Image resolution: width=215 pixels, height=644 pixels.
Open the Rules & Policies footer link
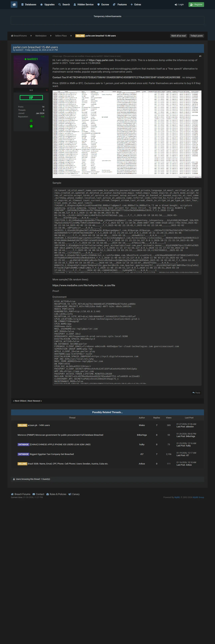click(x=56, y=494)
